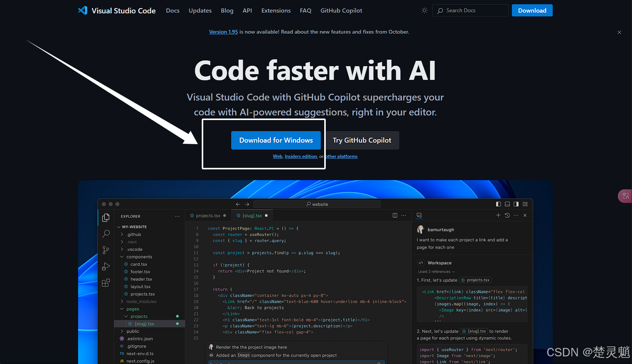Open the API nav item

pos(247,10)
